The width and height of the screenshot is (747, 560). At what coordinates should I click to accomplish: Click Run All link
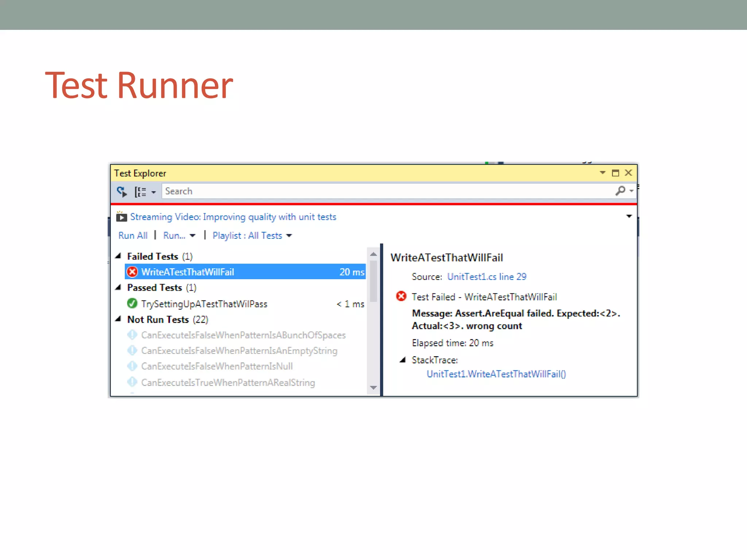133,236
